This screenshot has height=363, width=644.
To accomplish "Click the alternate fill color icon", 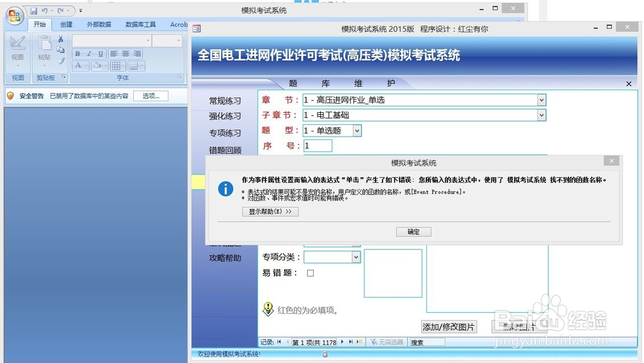I will 133,66.
